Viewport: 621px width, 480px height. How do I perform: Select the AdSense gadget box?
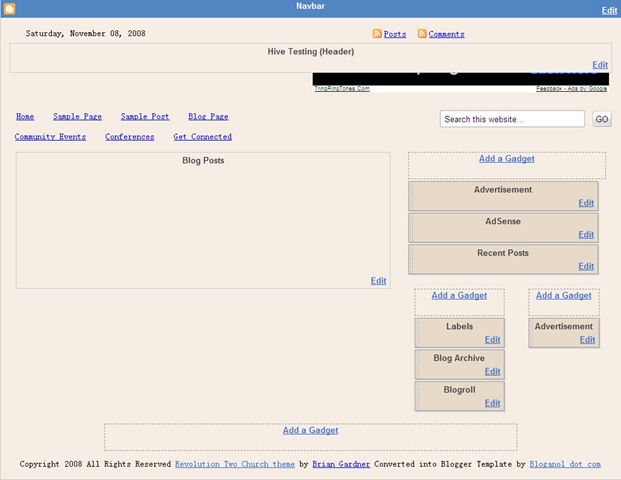click(x=503, y=228)
